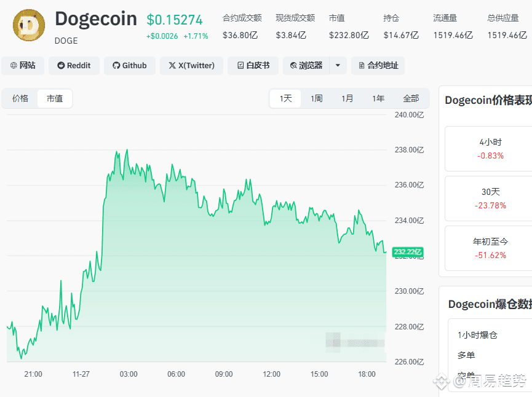The width and height of the screenshot is (532, 397).
Task: Select the 全部 time range
Action: click(x=411, y=98)
